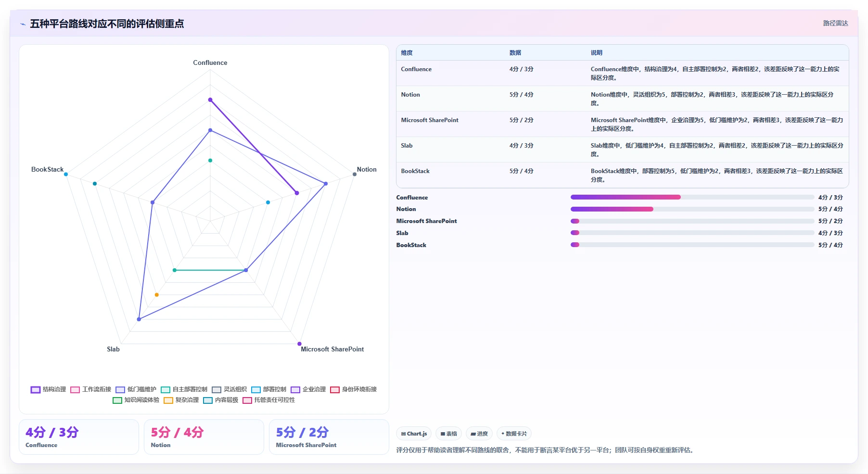Click the teal 内容层级 legend swatch
868x474 pixels.
pos(208,400)
